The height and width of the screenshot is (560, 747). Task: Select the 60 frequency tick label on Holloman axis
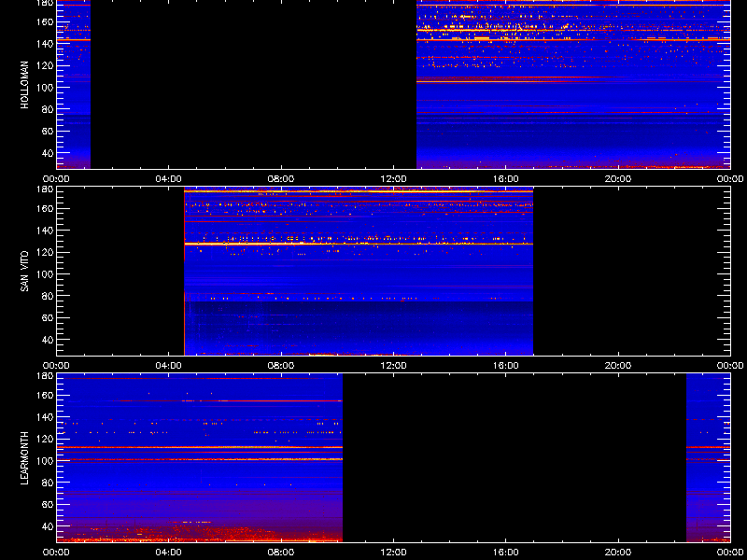click(48, 132)
